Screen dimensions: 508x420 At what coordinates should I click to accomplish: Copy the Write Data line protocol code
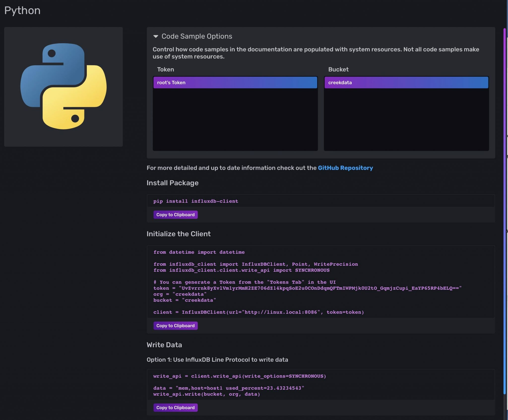[175, 408]
